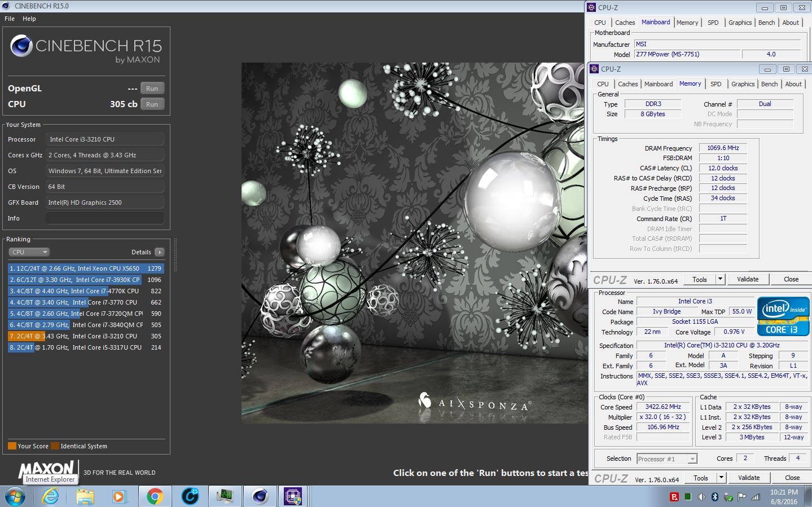This screenshot has width=812, height=507.
Task: Run the OpenGL benchmark
Action: pos(152,89)
